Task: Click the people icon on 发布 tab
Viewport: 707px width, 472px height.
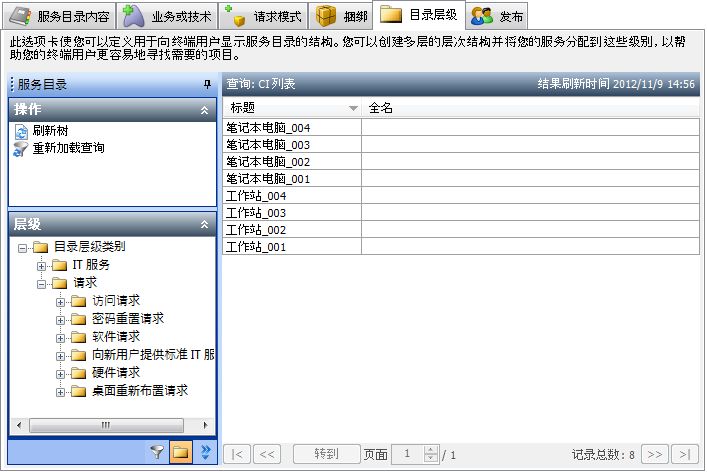Action: tap(482, 16)
